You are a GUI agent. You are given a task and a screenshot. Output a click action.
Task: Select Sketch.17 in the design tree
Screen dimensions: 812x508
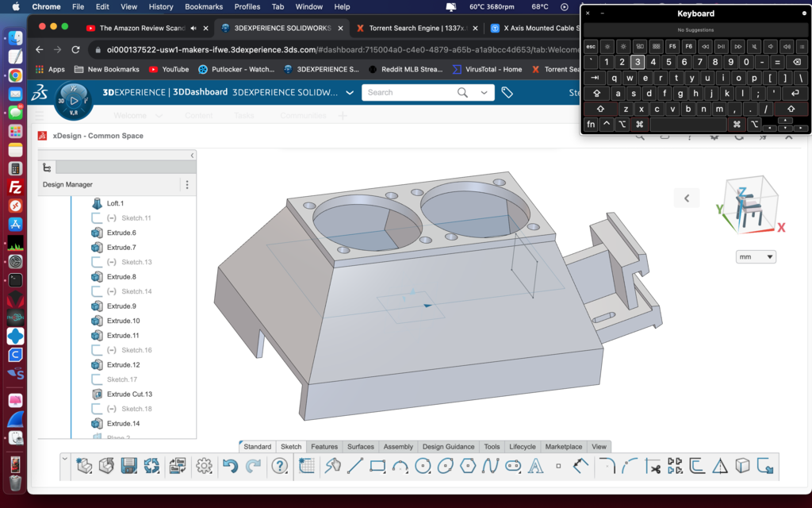pyautogui.click(x=121, y=379)
